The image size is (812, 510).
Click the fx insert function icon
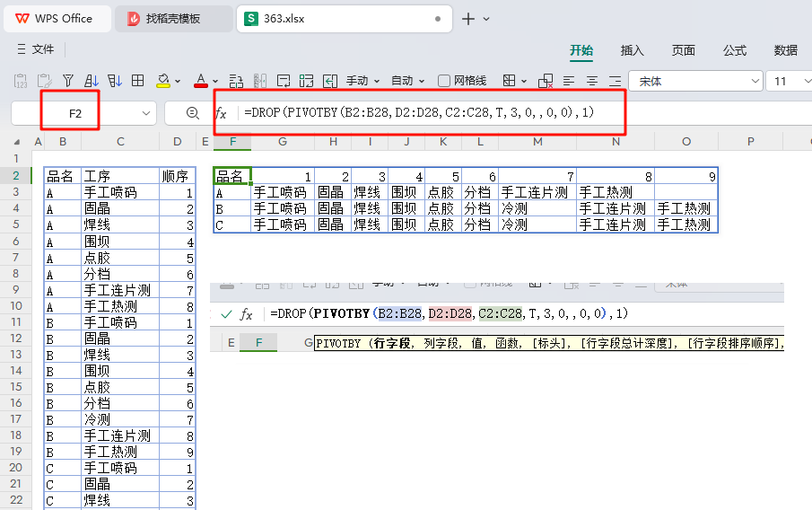221,113
